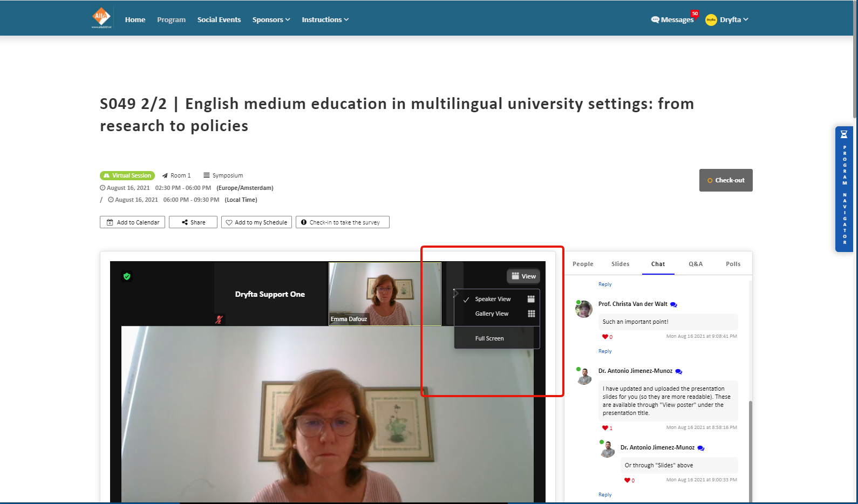
Task: Reply to Antonio's slides message thread
Action: click(605, 495)
